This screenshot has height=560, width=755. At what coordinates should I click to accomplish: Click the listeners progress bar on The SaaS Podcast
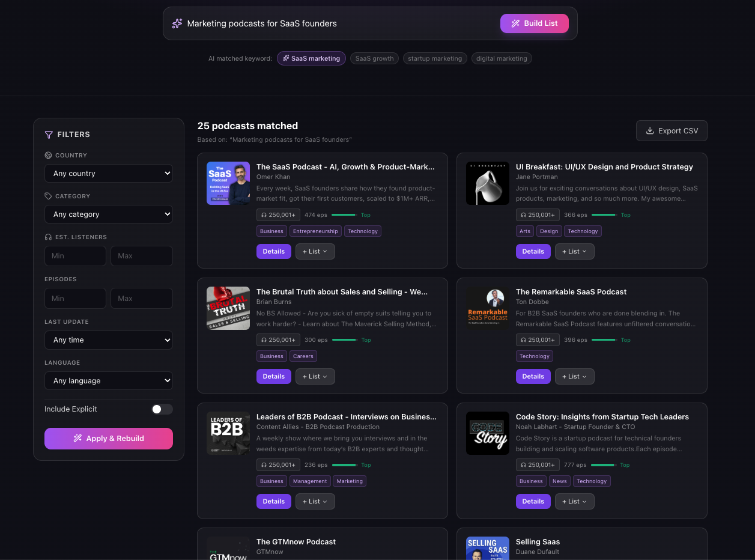point(344,215)
